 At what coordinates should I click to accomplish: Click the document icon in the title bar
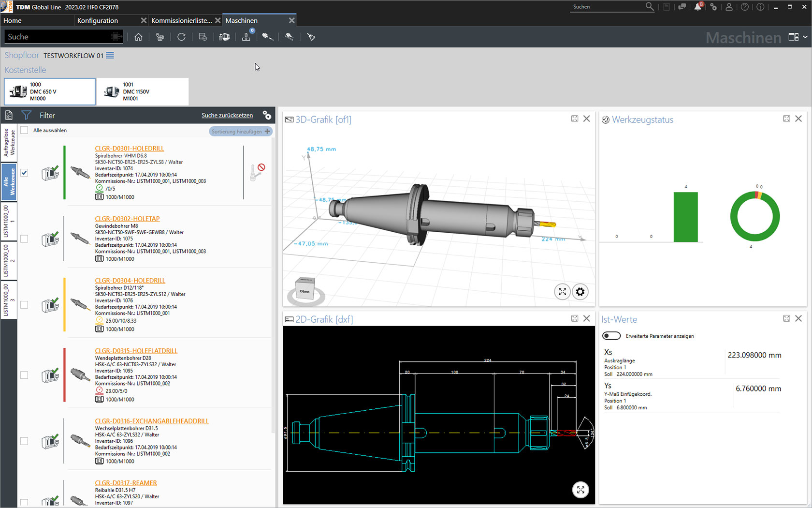tap(667, 7)
